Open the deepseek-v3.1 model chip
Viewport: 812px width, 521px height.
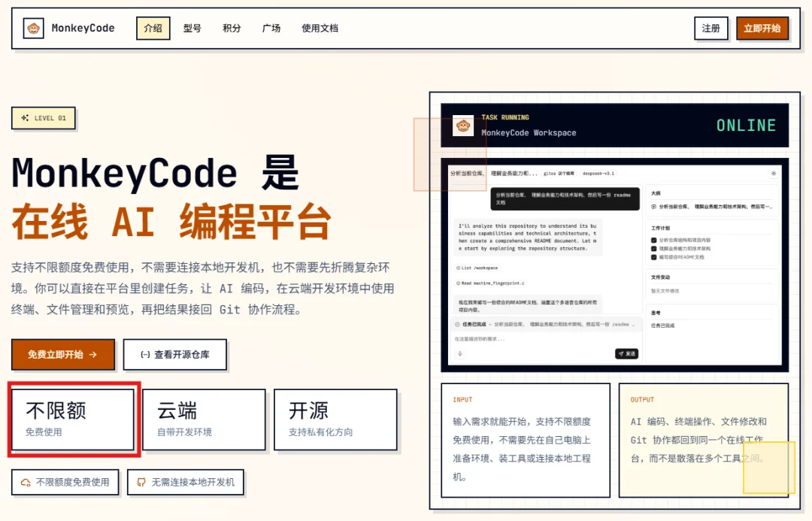pos(598,174)
